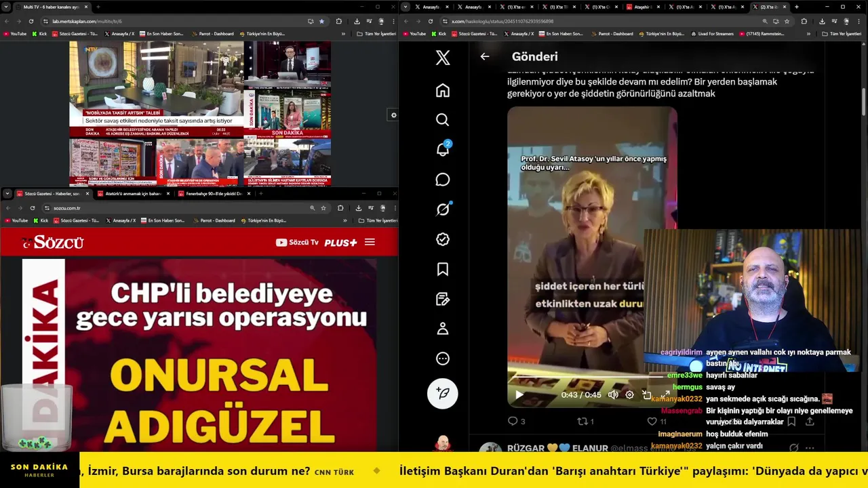
Task: Open Grok icon in X sidebar
Action: click(x=443, y=209)
